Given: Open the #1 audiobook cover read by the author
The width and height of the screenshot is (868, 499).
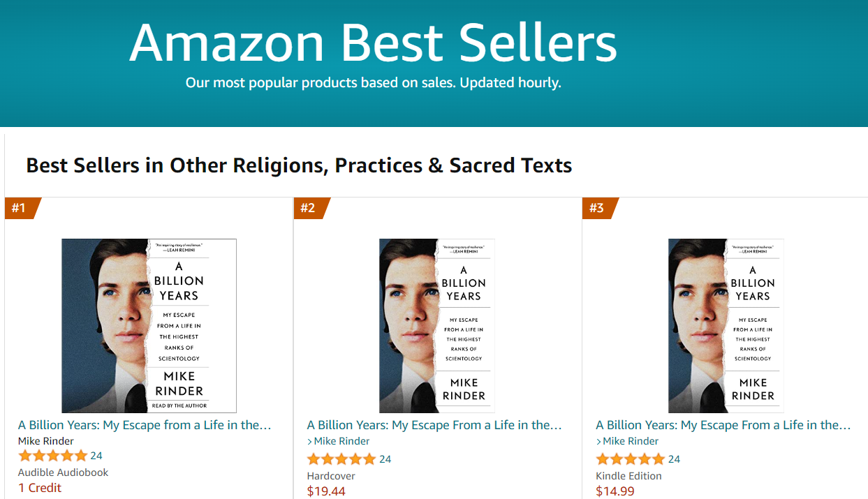Looking at the screenshot, I should click(x=149, y=326).
